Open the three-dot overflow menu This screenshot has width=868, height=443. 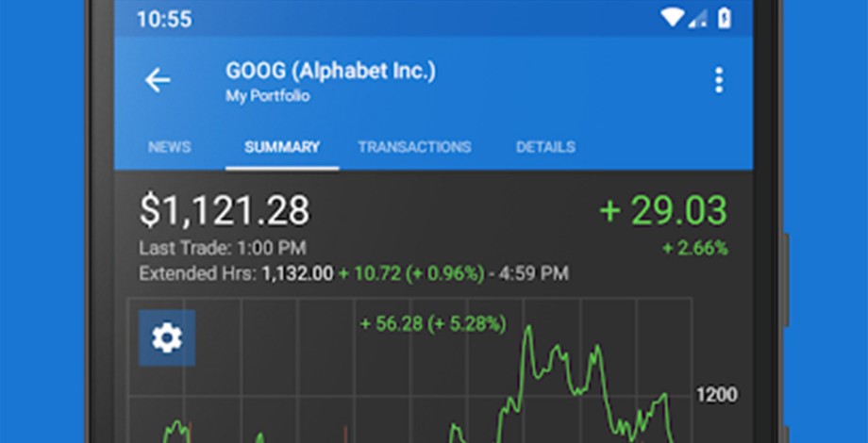coord(719,80)
